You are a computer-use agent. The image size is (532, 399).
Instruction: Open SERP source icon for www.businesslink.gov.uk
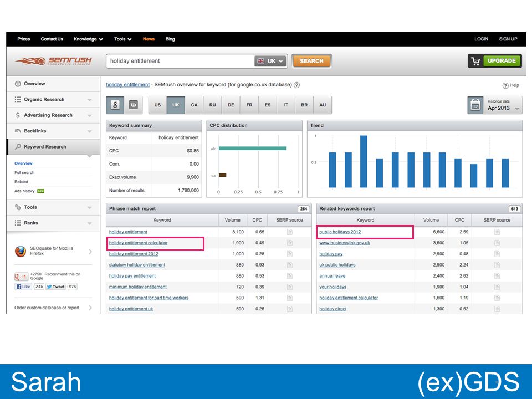click(x=497, y=243)
